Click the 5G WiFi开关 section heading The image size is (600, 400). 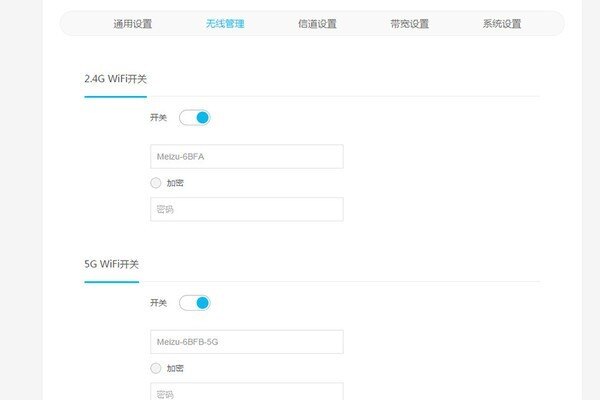click(112, 264)
